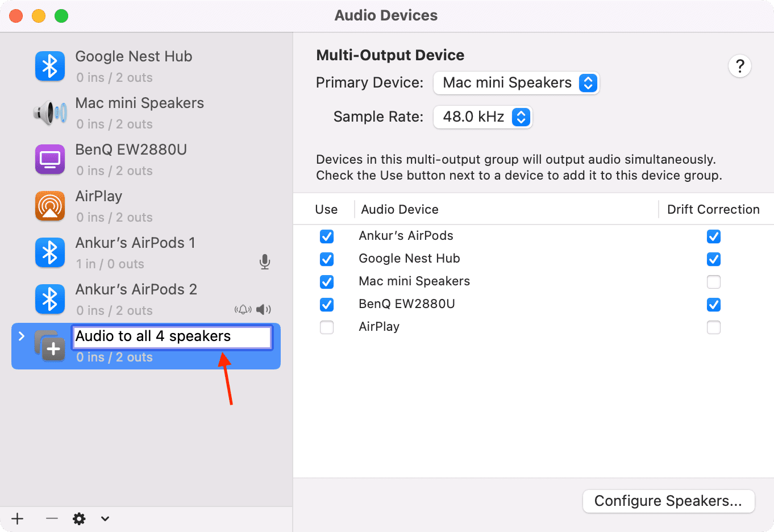Add a new device with the plus button

(18, 518)
